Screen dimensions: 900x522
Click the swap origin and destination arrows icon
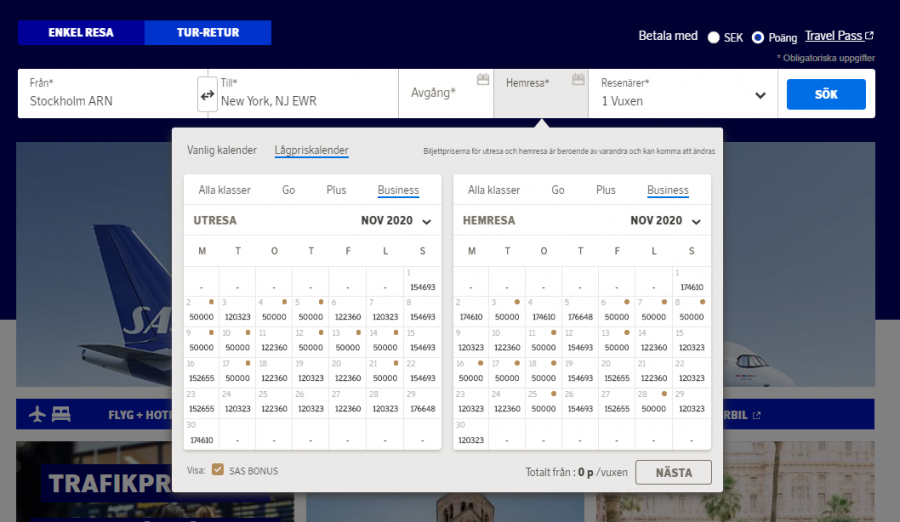point(207,95)
